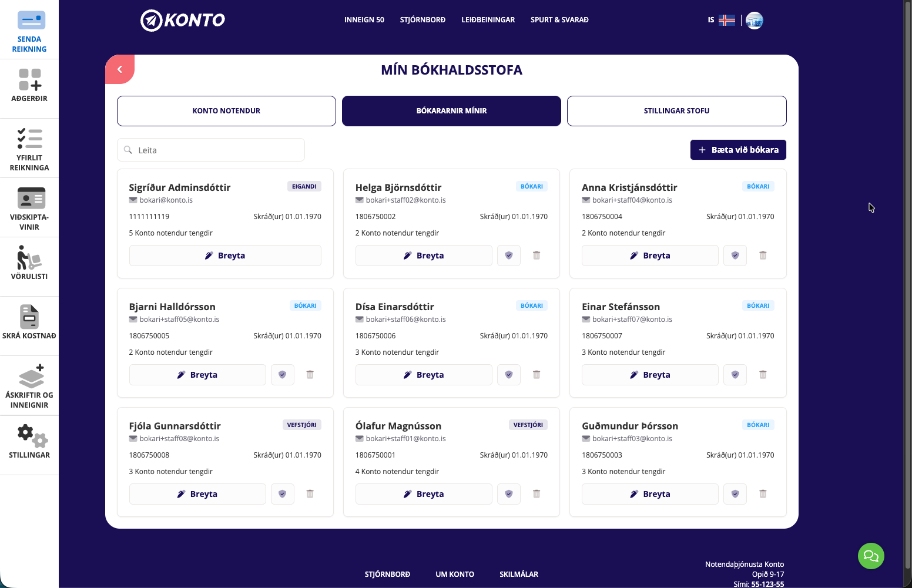Edit Helga Björnsdóttir via Breyta
The image size is (912, 588).
(424, 256)
